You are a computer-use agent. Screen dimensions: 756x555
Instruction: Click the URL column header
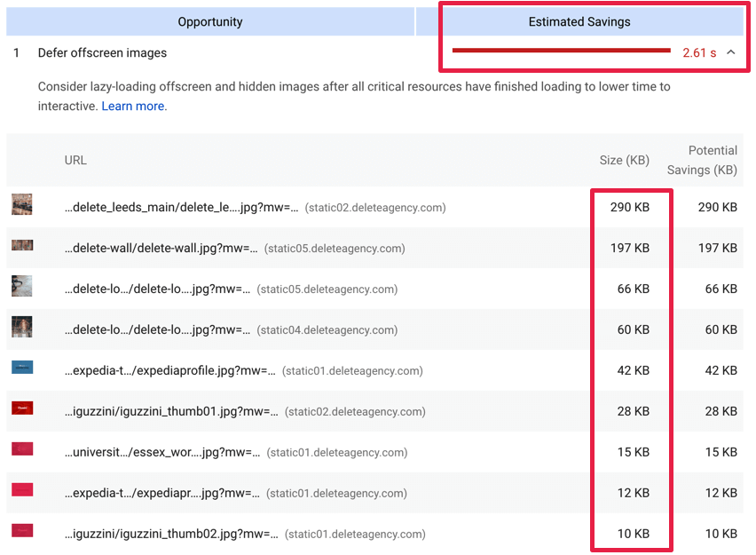[75, 160]
